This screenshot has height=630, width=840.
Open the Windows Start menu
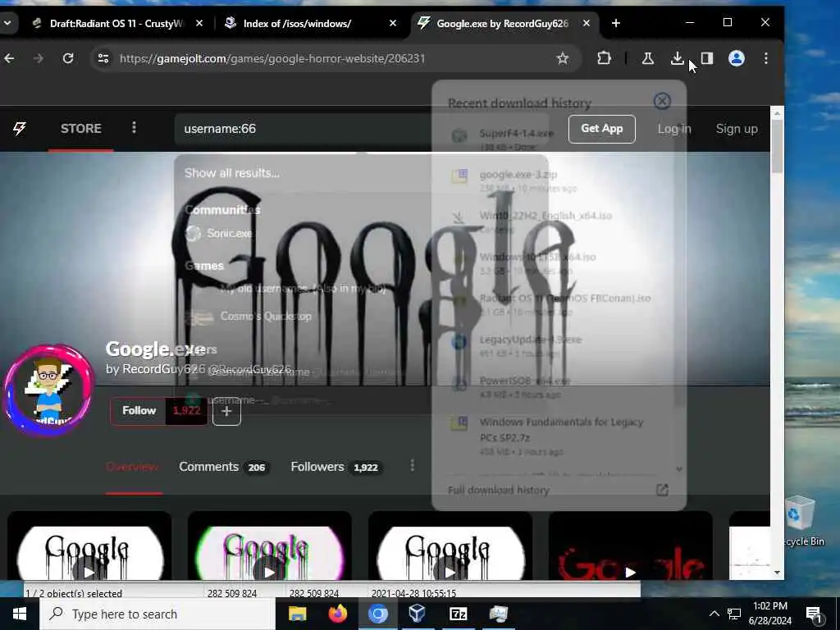[20, 614]
